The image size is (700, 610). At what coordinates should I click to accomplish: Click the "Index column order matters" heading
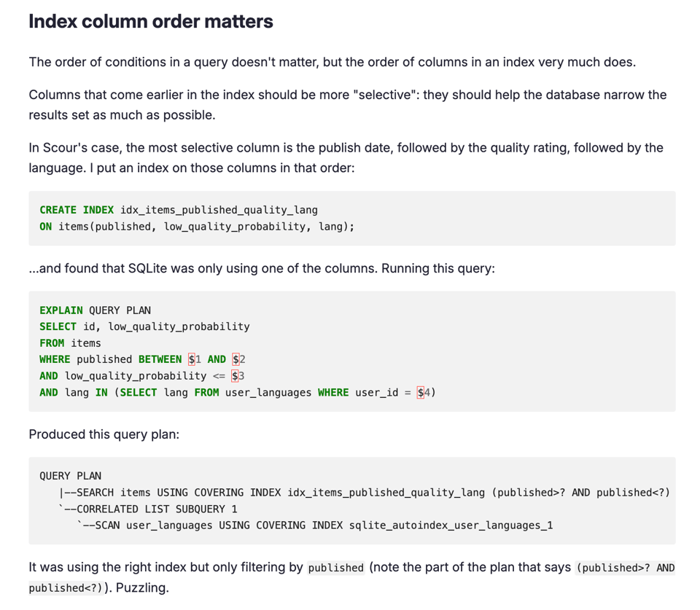click(x=151, y=22)
